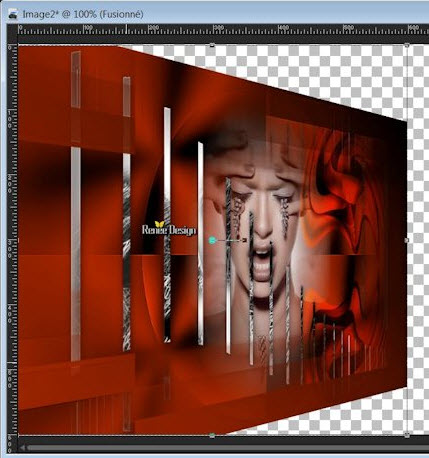The height and width of the screenshot is (458, 429).
Task: Click the red swirl artwork right of face
Action: (x=343, y=207)
